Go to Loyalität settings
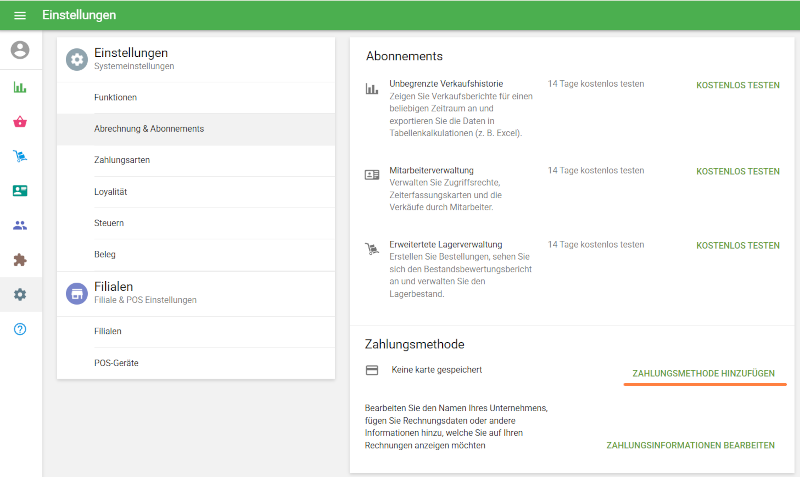 click(x=110, y=191)
